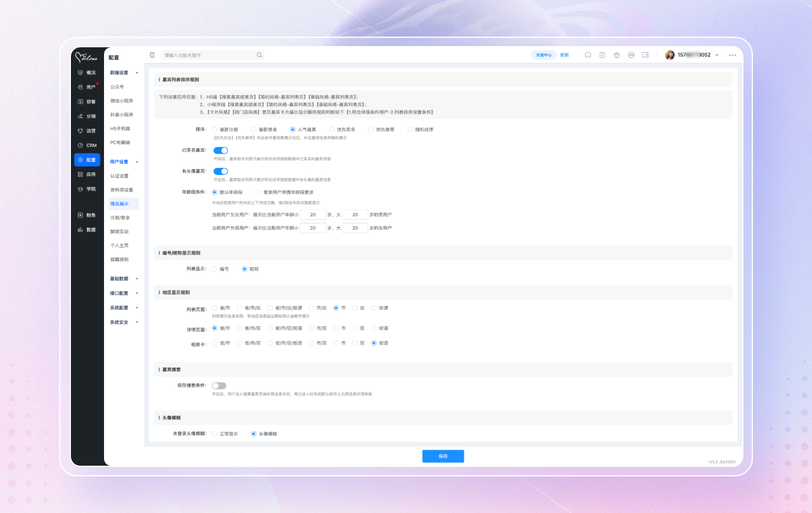Select 登录用户择偶年龄段要求 option
This screenshot has height=513, width=812.
click(284, 192)
